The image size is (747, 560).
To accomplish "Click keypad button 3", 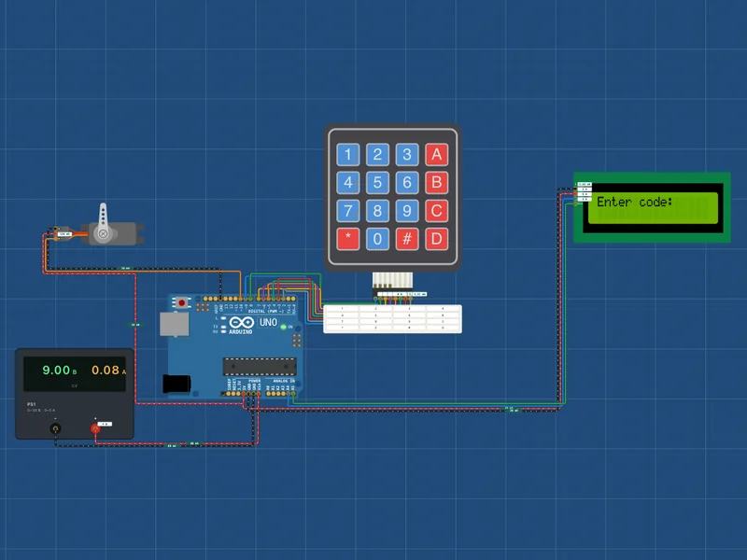I will 407,154.
